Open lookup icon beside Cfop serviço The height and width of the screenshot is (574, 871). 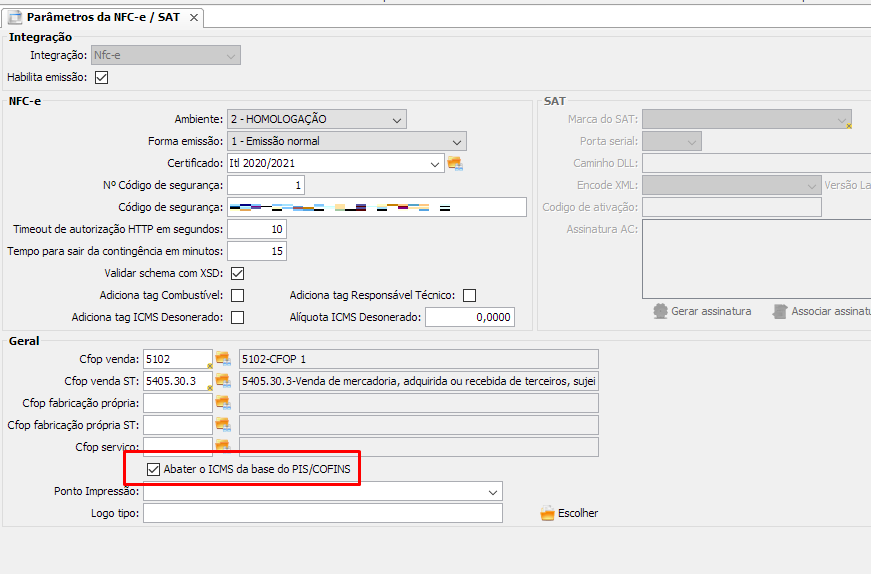tap(223, 446)
